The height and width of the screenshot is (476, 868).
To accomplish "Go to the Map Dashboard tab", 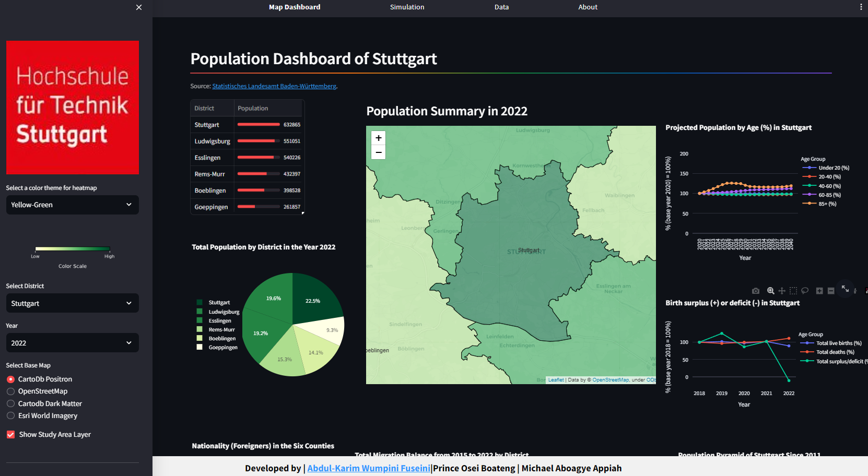I will click(295, 7).
